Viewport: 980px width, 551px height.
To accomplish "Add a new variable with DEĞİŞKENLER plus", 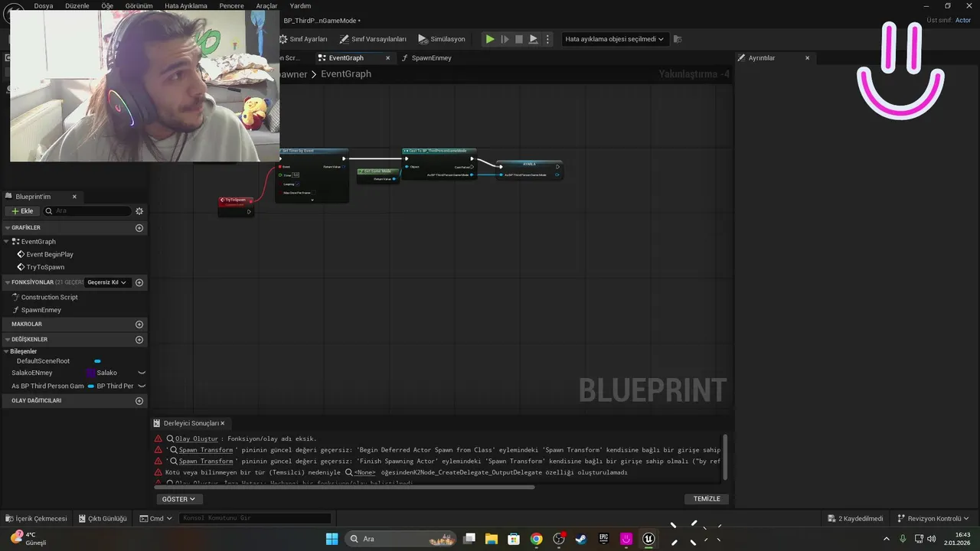I will tap(139, 340).
